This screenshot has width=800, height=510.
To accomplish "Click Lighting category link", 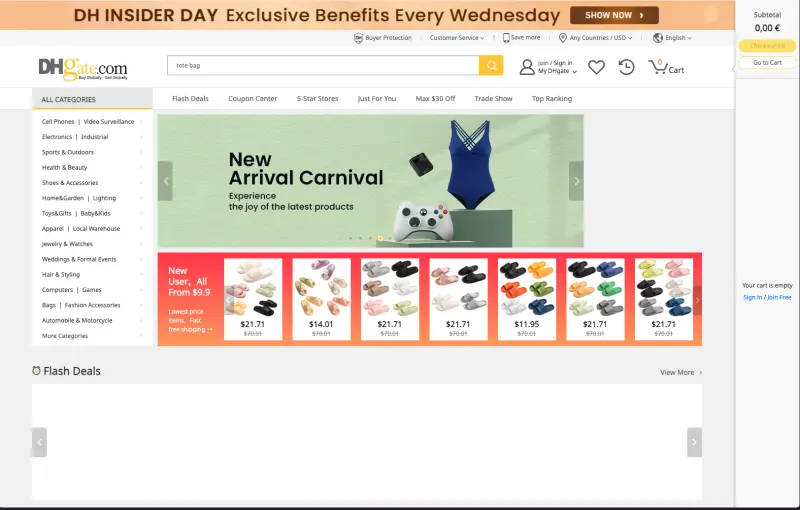I will (x=104, y=198).
